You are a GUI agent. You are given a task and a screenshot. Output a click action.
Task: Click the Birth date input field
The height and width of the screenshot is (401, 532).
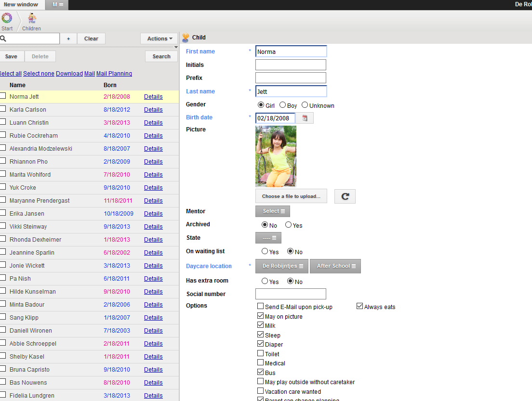pos(275,118)
